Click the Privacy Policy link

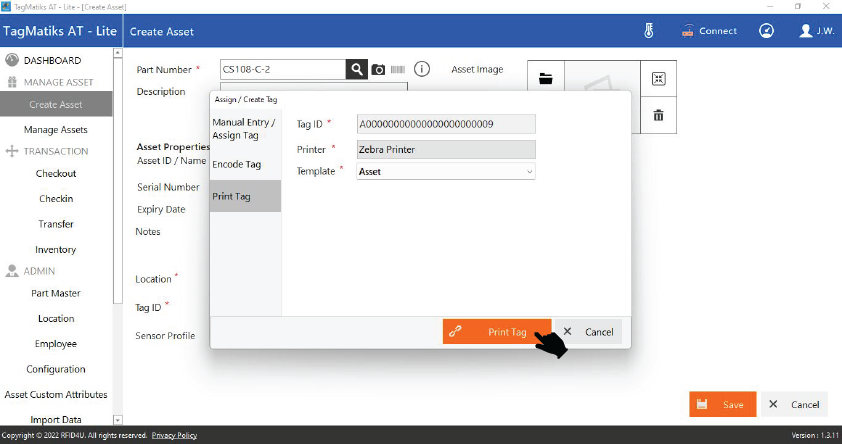[x=174, y=435]
